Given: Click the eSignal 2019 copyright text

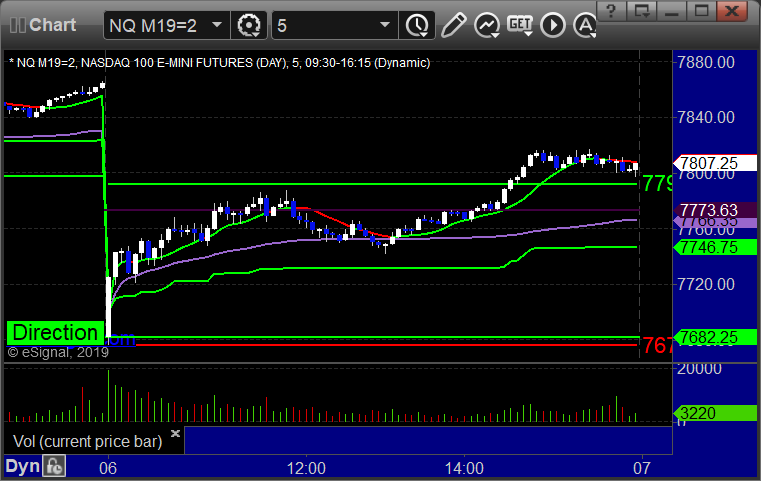Looking at the screenshot, I should (58, 352).
